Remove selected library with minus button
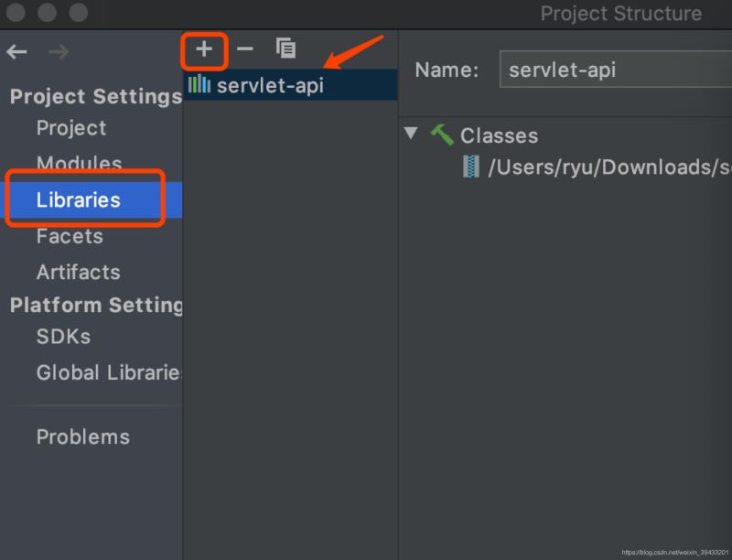The height and width of the screenshot is (560, 732). (x=244, y=49)
